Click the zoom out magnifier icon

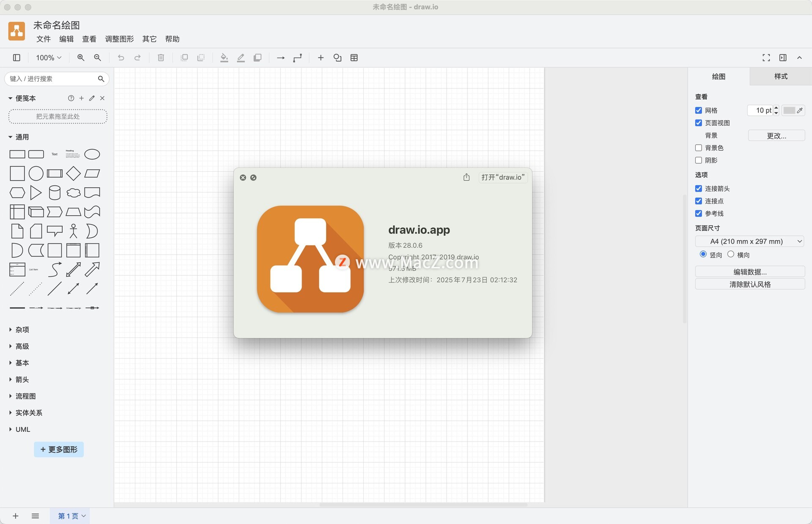[x=97, y=58]
